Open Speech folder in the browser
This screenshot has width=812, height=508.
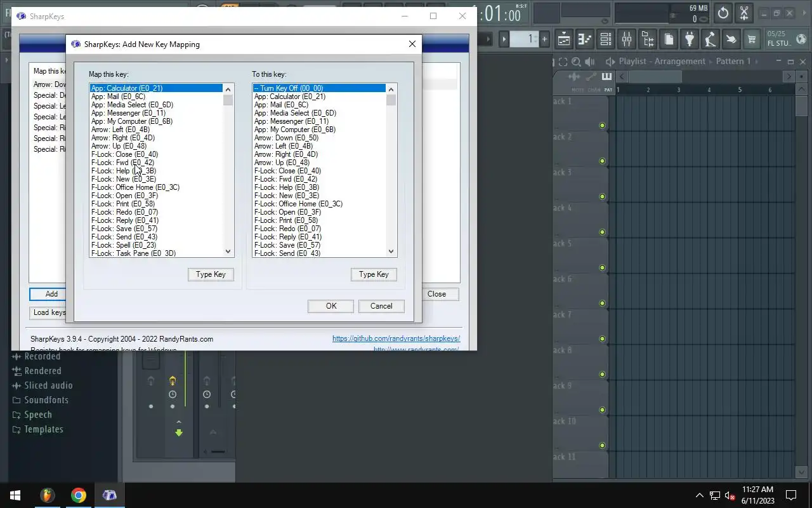click(x=38, y=415)
